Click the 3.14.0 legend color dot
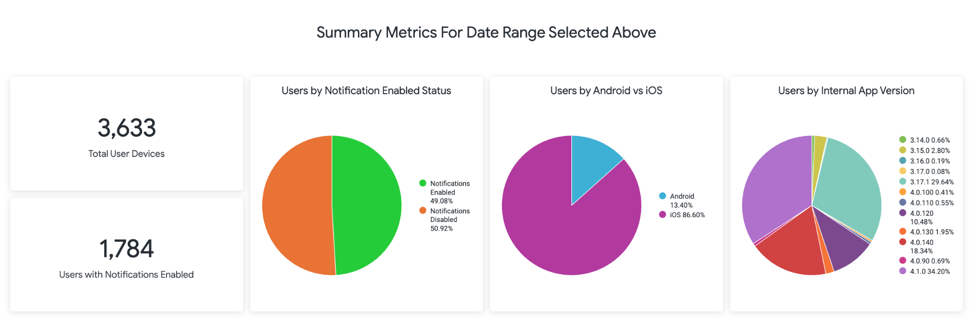Image resolution: width=980 pixels, height=323 pixels. coord(902,140)
